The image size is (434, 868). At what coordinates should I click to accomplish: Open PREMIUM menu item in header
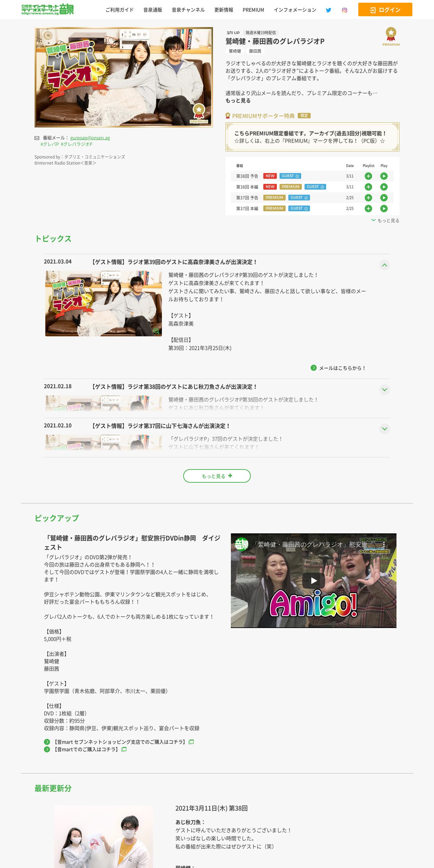click(254, 10)
